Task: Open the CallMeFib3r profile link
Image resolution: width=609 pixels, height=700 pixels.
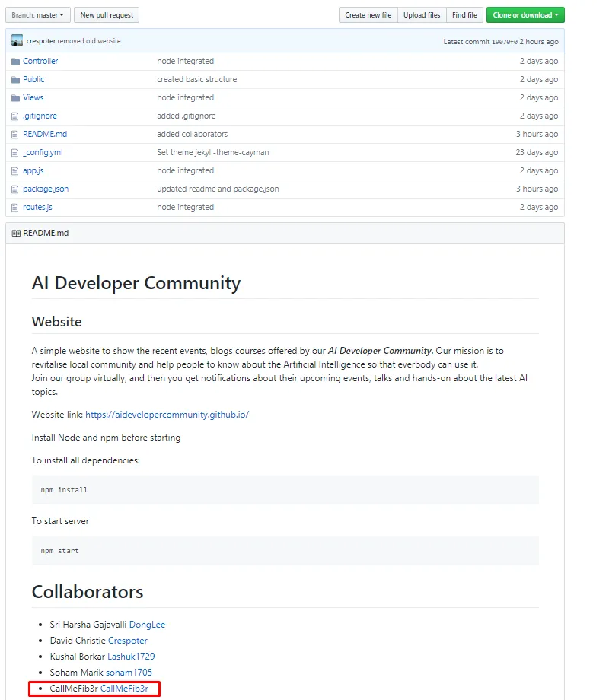Action: pos(124,689)
